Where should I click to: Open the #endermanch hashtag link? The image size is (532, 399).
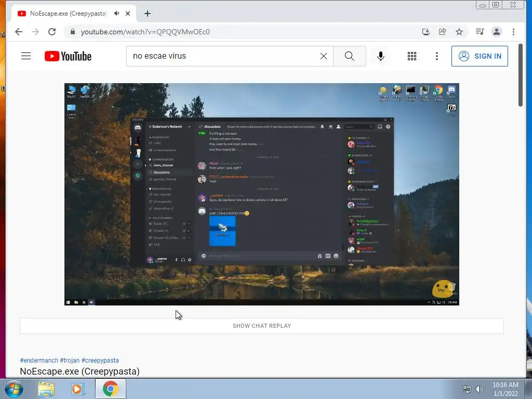39,361
